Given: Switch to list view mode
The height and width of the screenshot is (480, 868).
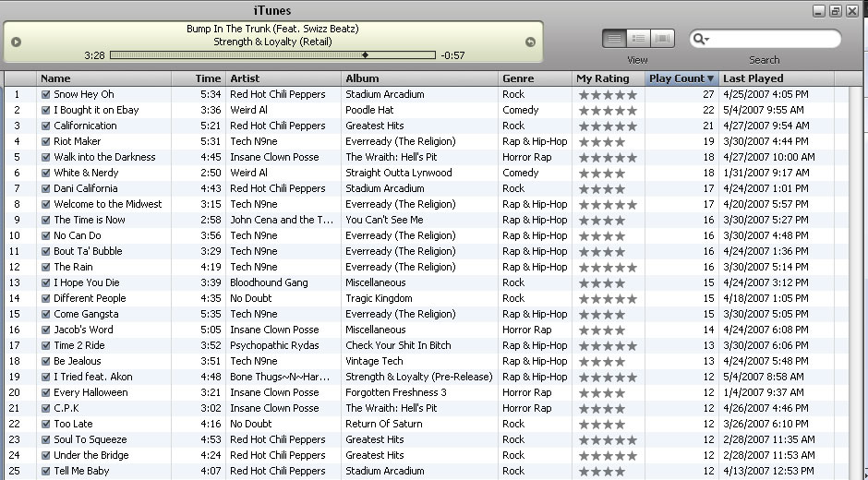Looking at the screenshot, I should click(614, 39).
